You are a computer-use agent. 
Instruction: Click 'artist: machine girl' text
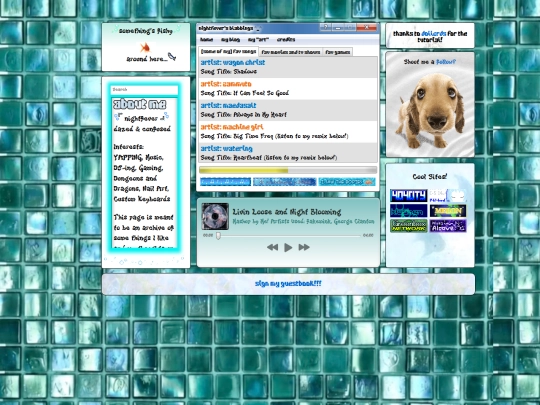(x=232, y=127)
